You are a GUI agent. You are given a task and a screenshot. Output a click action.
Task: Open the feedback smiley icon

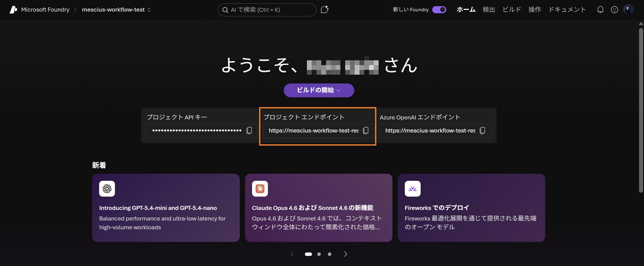pyautogui.click(x=614, y=9)
